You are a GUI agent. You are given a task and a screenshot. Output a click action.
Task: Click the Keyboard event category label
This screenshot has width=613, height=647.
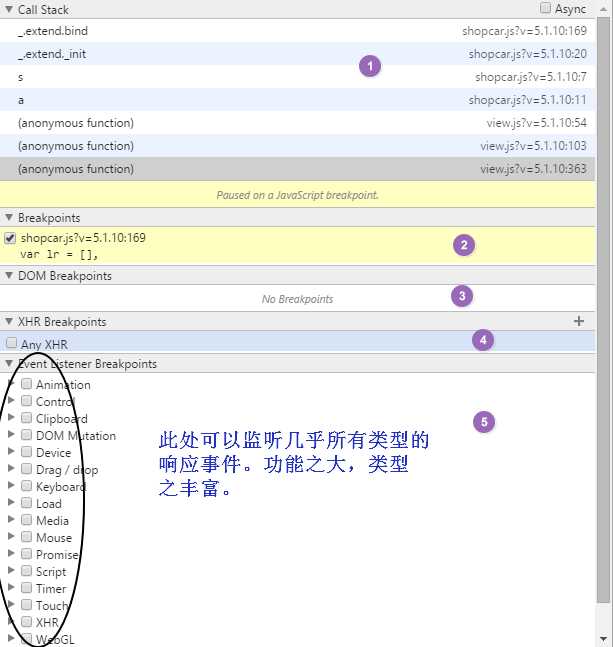coord(60,487)
